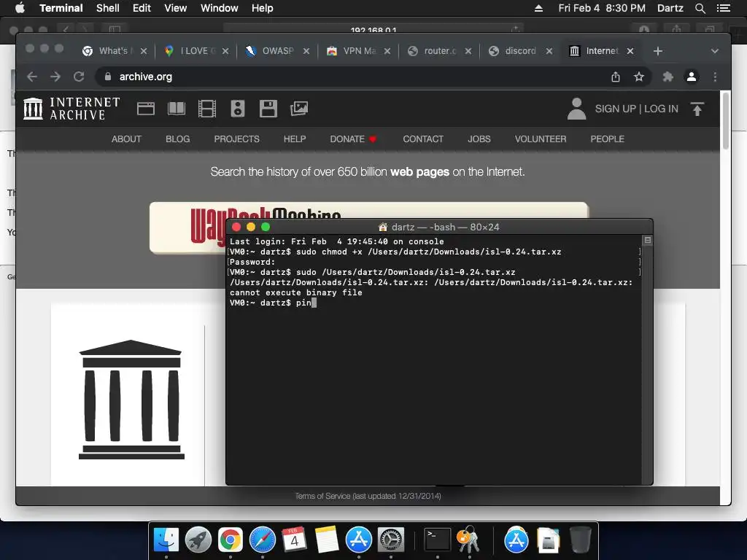Switch to the router tab
The height and width of the screenshot is (560, 747).
tap(440, 51)
